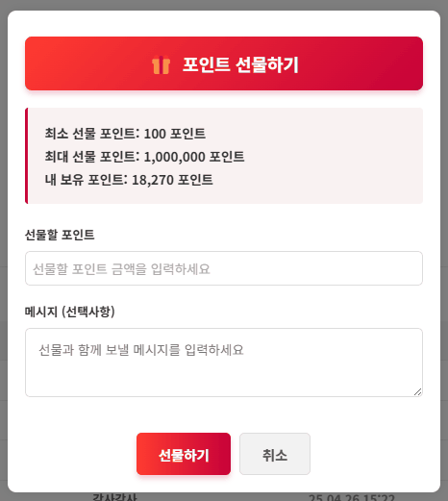
Task: Click the textarea resize handle corner
Action: 418,392
